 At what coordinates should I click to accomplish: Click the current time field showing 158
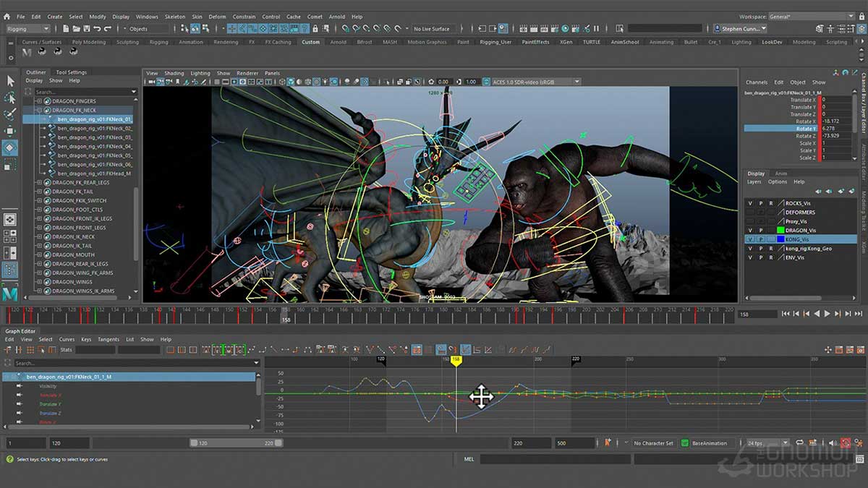[757, 314]
